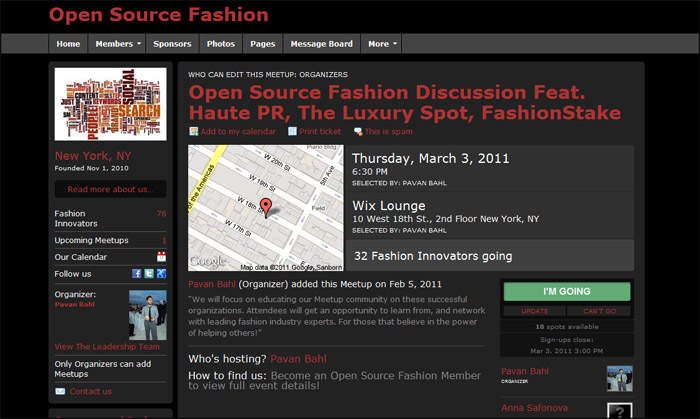
Task: Click the This is spam link
Action: tap(388, 131)
